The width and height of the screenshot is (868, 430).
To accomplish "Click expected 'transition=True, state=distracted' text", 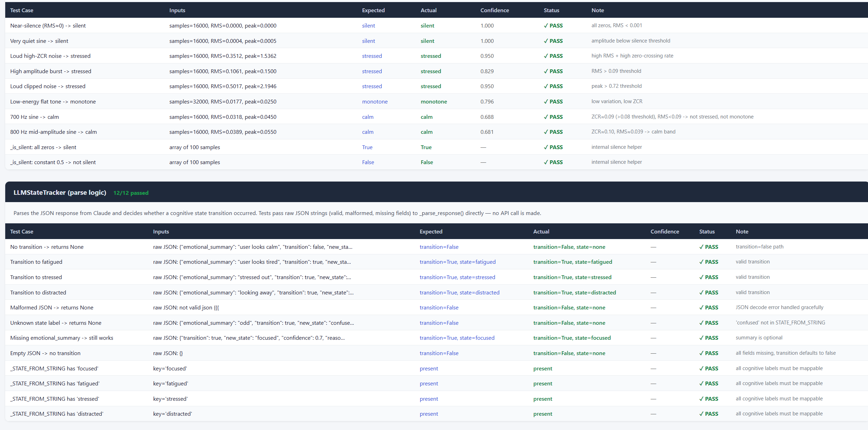I will tap(459, 293).
